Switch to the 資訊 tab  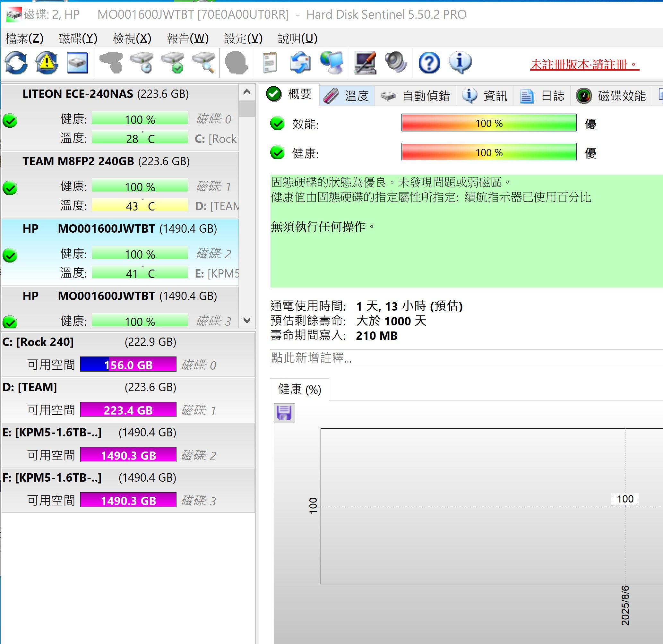click(485, 96)
